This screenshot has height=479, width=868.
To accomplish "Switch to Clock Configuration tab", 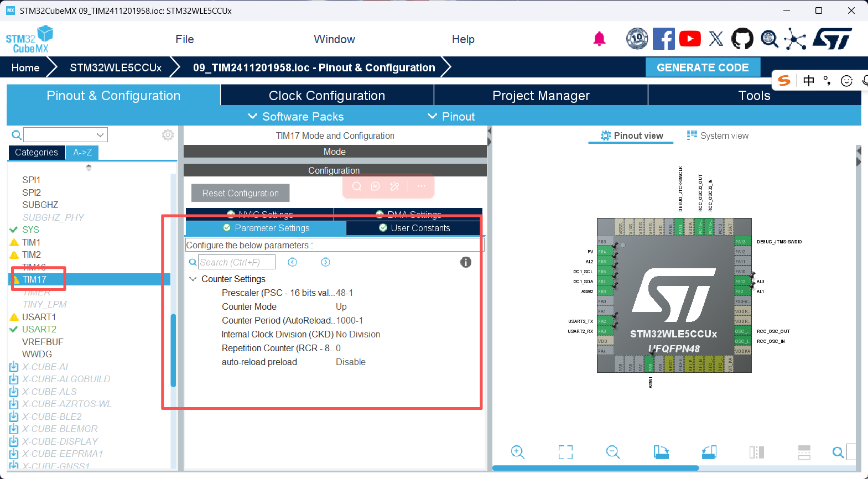I will tap(327, 95).
